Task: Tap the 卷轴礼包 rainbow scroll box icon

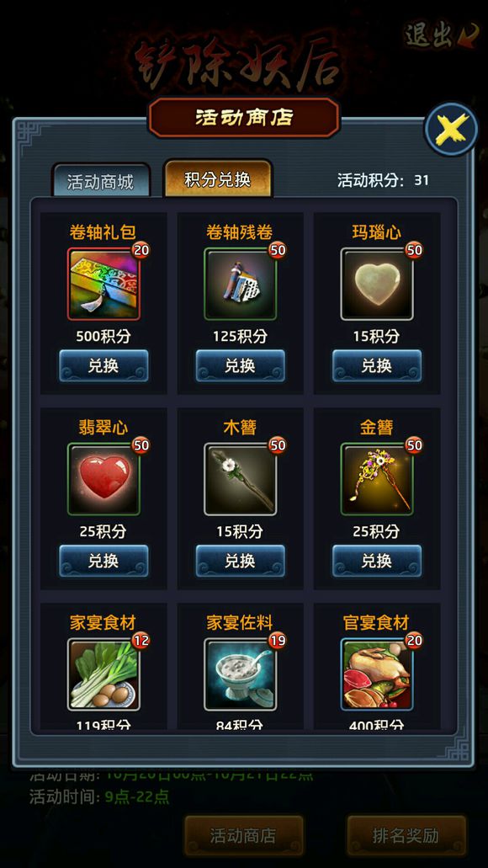Action: click(x=103, y=284)
